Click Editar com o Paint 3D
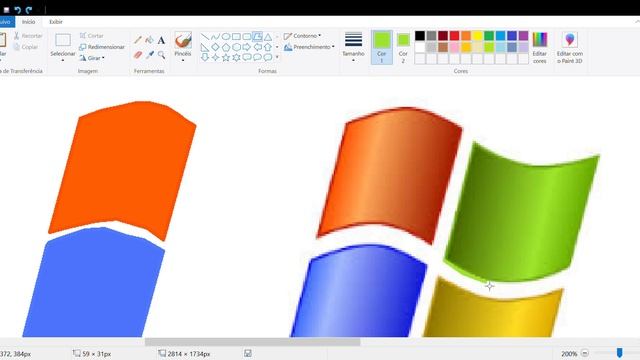Screen dimensions: 640x360 pyautogui.click(x=570, y=47)
